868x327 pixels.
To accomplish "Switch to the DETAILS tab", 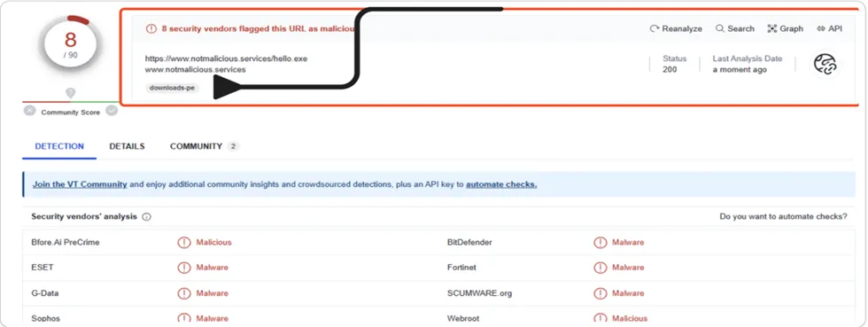I will click(x=127, y=146).
